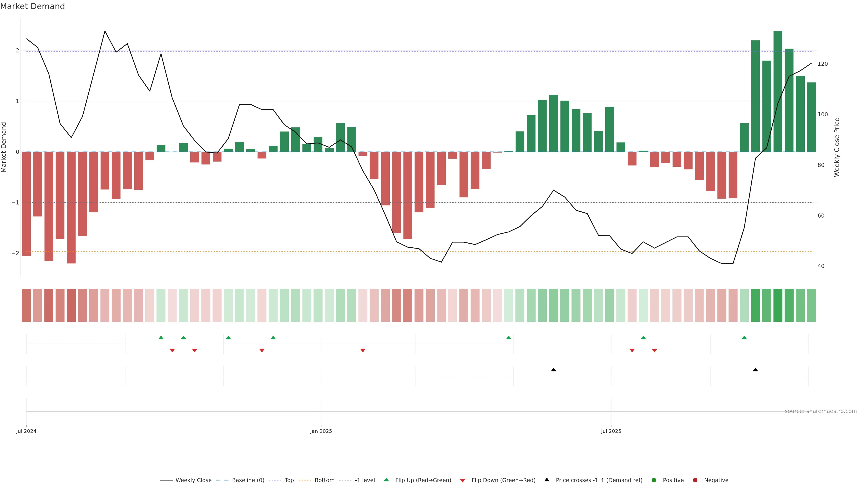Click the dashed Baseline (0) legend icon

coord(222,480)
